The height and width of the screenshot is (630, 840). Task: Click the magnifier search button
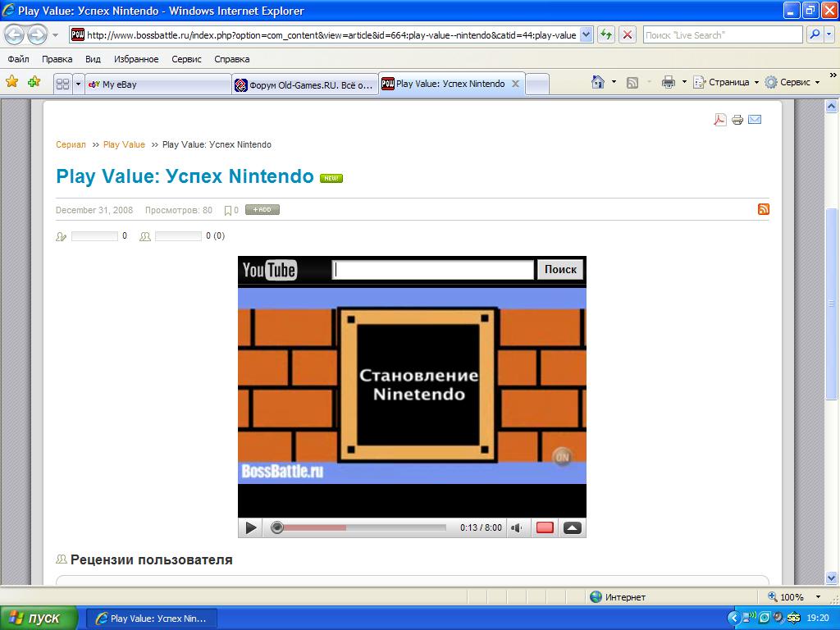pos(815,35)
